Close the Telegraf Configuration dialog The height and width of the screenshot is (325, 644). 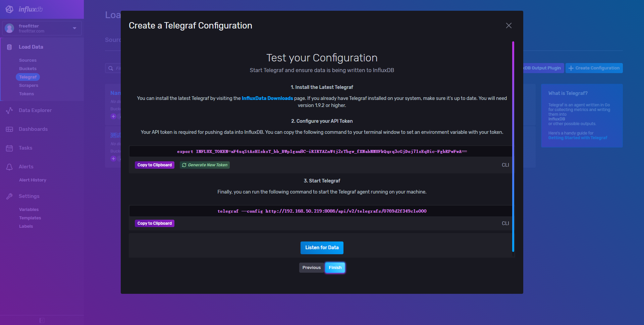click(509, 25)
